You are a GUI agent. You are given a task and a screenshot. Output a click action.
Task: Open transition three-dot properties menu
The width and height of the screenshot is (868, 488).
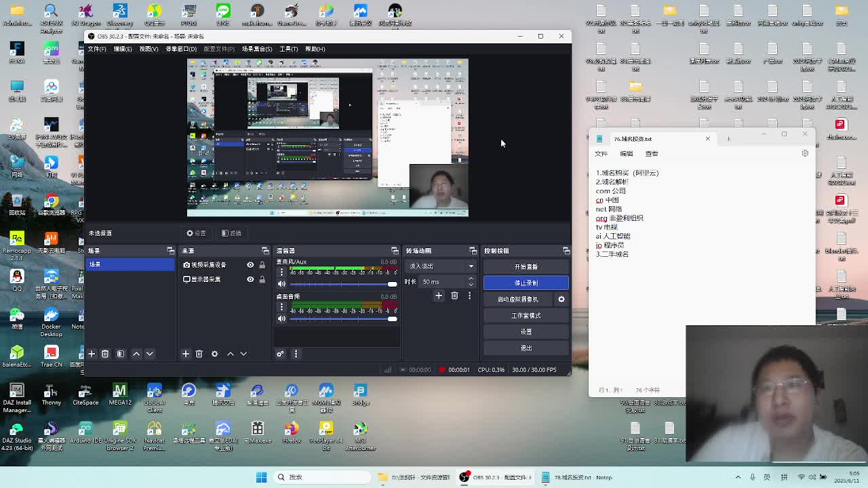tap(469, 296)
